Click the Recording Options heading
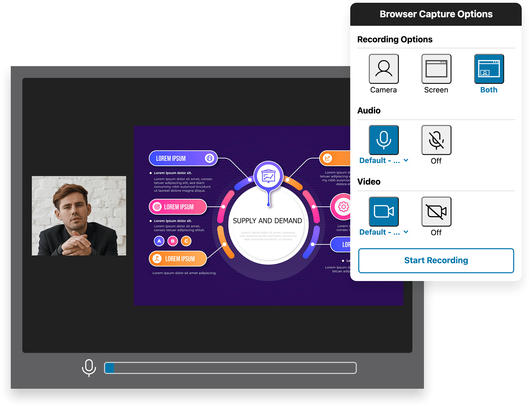 click(395, 39)
